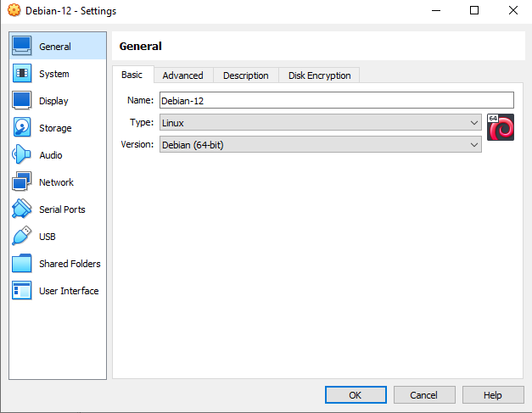Expand the Type dropdown showing Linux
Image resolution: width=532 pixels, height=413 pixels.
[x=320, y=123]
